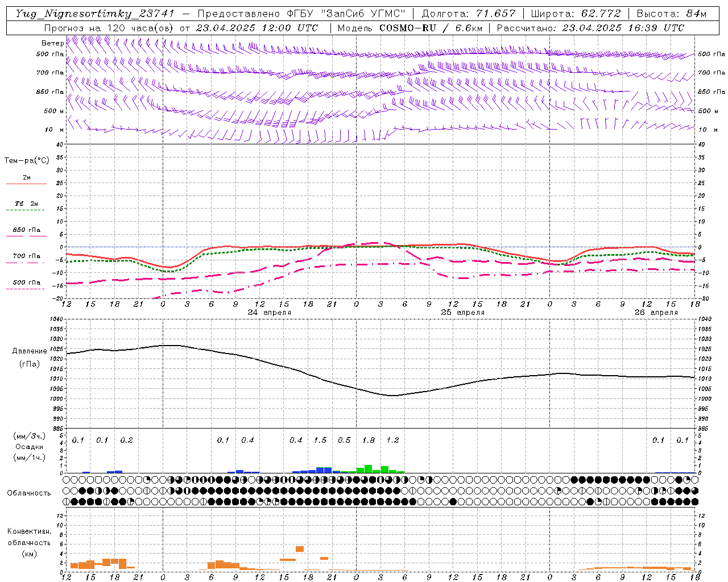The height and width of the screenshot is (582, 728).
Task: Click the green dotted Td 2м legend line
Action: point(26,210)
